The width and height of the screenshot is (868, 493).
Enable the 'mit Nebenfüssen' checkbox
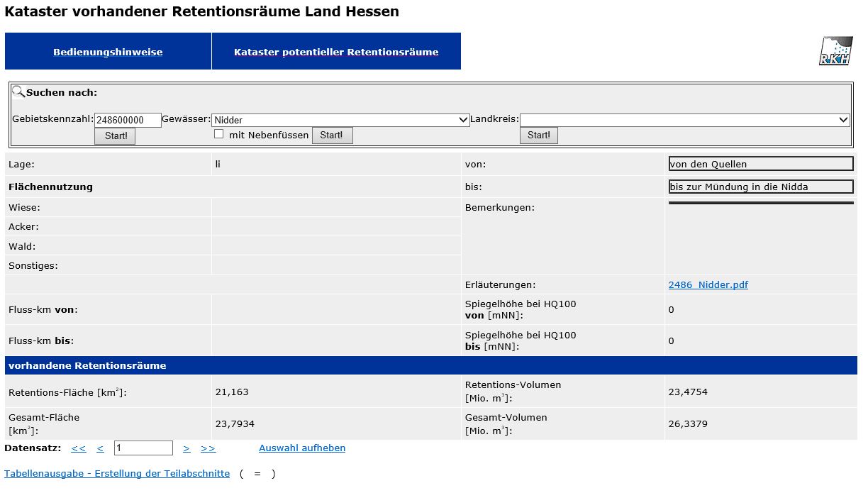coord(219,134)
